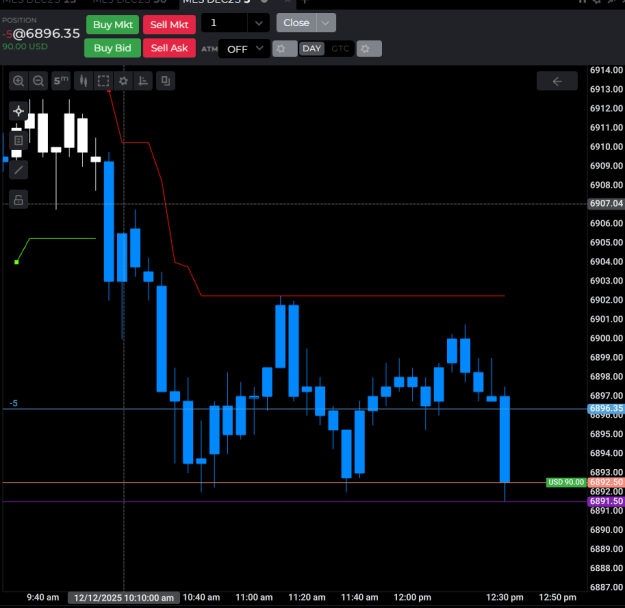Click the 90.00 USD profit text
This screenshot has width=625, height=608.
tap(25, 47)
